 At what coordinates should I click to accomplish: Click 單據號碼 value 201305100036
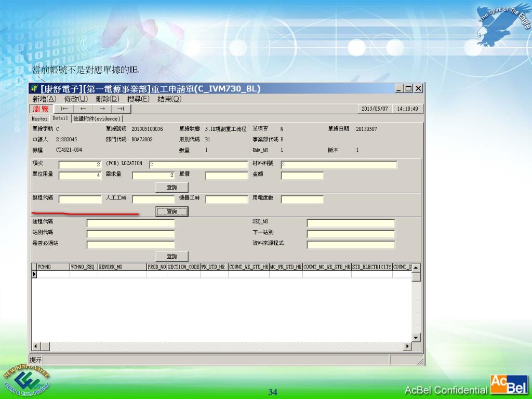click(147, 129)
